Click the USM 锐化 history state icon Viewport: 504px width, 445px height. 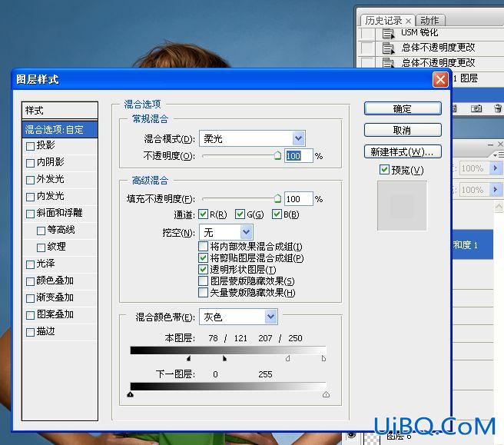click(x=388, y=34)
